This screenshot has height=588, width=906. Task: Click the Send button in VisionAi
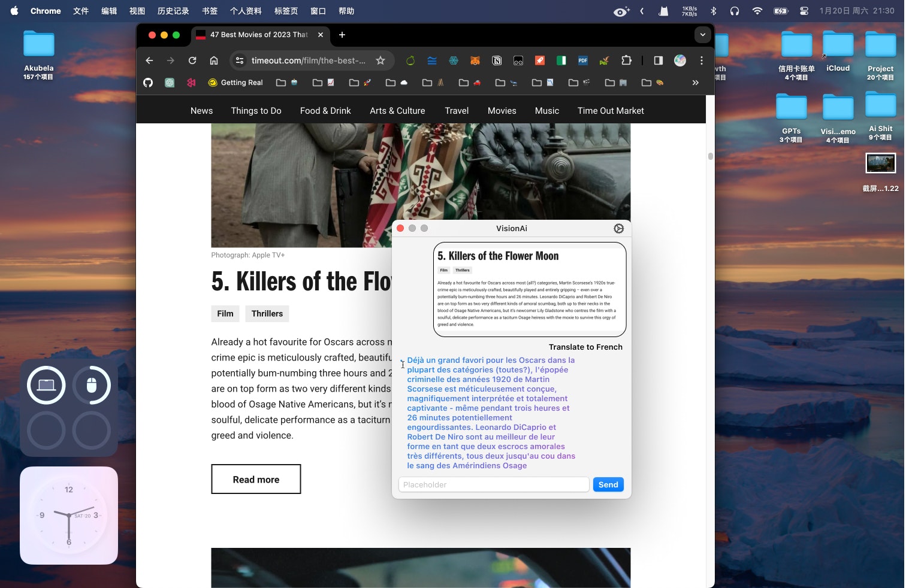[x=608, y=484]
